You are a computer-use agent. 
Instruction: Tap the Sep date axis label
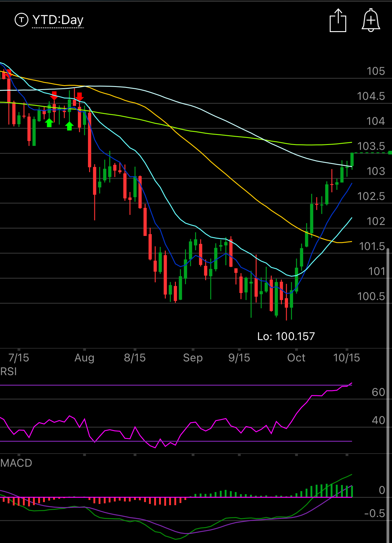click(x=193, y=358)
